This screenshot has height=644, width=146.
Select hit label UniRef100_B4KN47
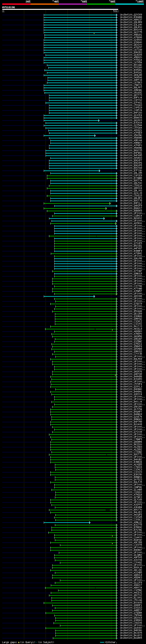pyautogui.click(x=131, y=550)
